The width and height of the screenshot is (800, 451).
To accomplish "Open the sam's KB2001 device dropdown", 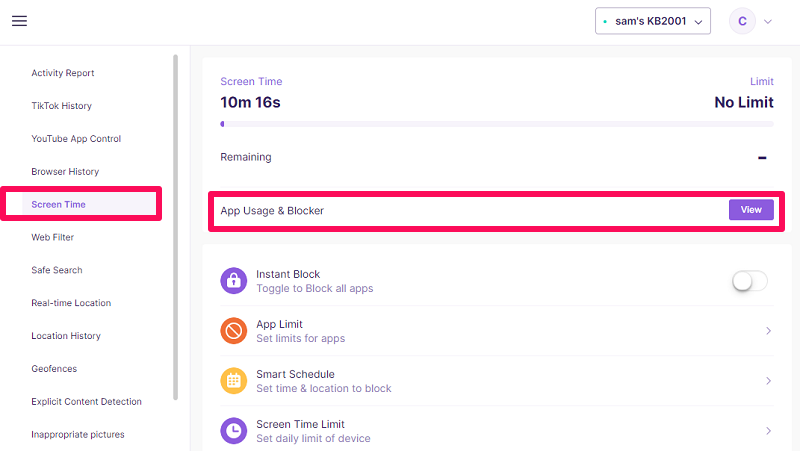I will point(652,21).
